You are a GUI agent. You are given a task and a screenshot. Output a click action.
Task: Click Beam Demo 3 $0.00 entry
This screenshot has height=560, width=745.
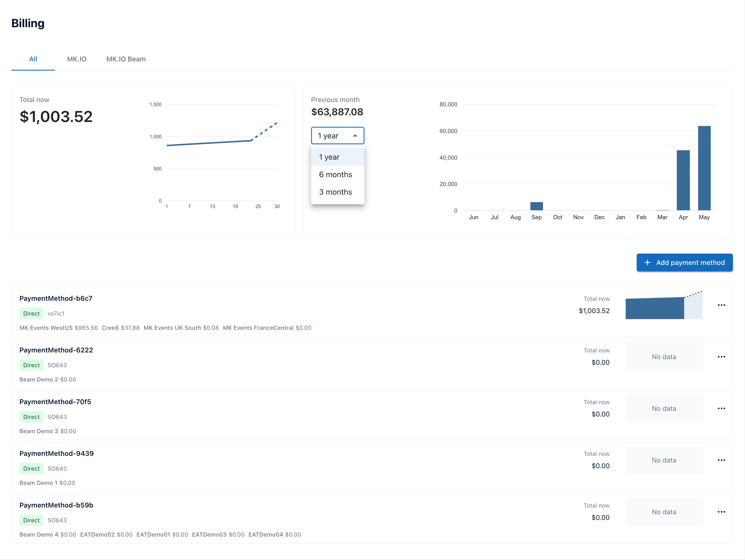click(48, 431)
